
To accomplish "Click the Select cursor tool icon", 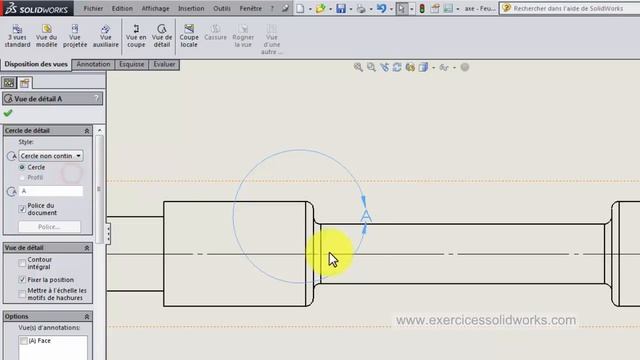I will (402, 8).
